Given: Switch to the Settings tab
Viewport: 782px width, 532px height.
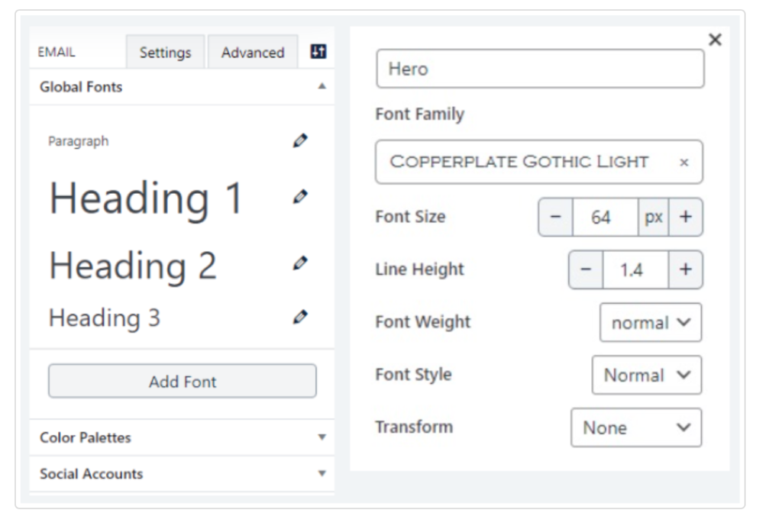Looking at the screenshot, I should coord(165,53).
